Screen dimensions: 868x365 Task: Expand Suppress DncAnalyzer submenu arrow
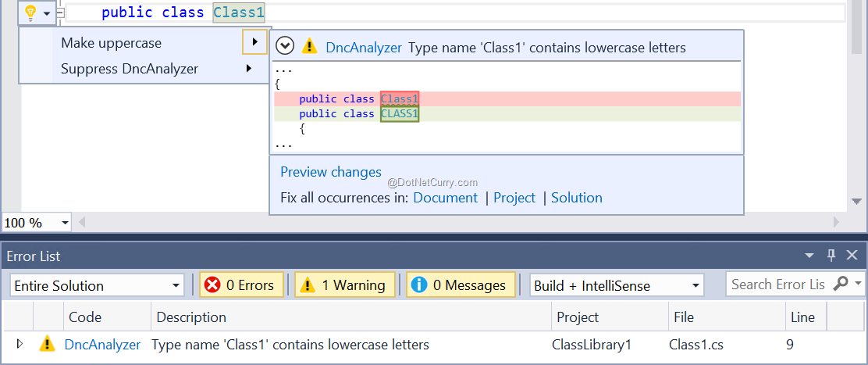250,69
